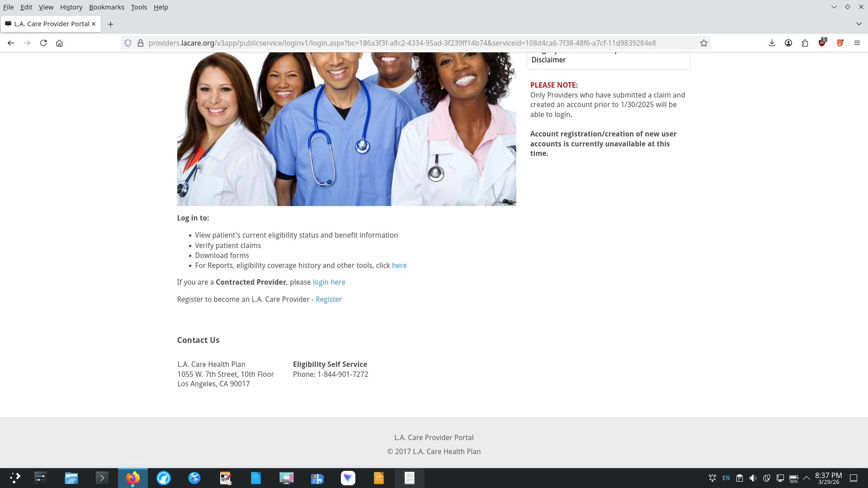
Task: Bookmark this page with star icon
Action: [x=703, y=43]
